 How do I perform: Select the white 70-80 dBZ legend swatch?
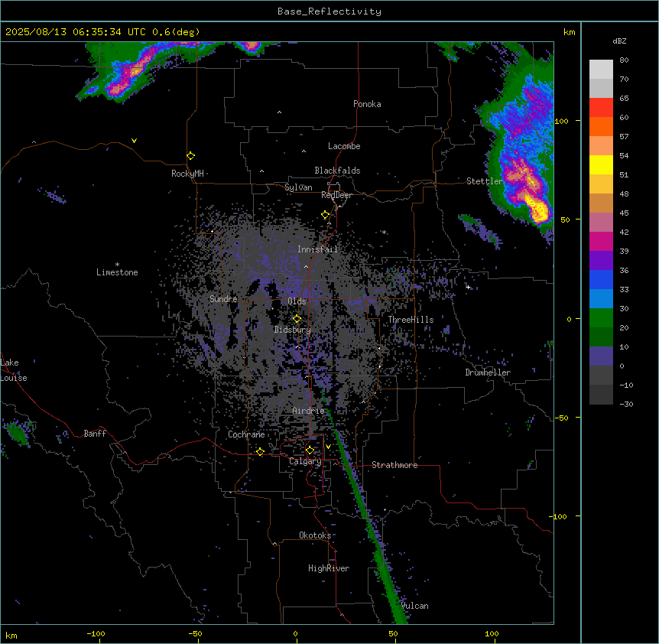[601, 70]
